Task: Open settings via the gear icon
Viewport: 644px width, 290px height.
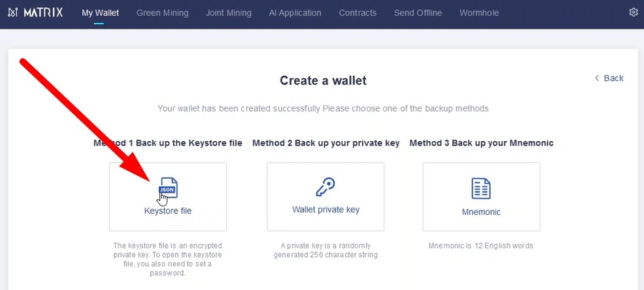Action: [x=633, y=13]
